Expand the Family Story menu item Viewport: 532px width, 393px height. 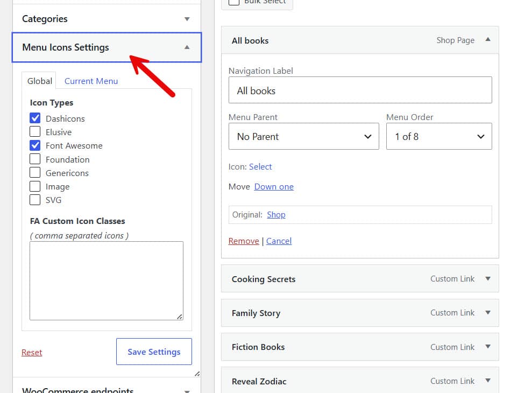coord(488,312)
